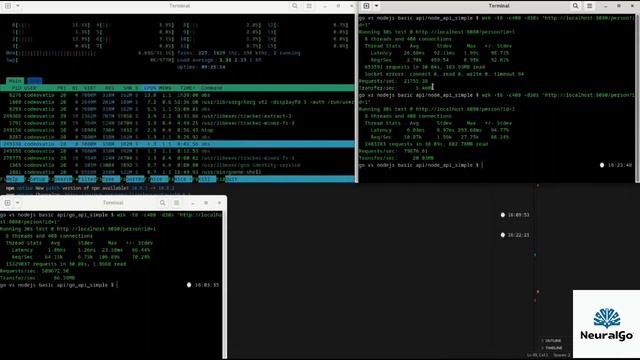Click the node_api_simple terminal vertical scrollbar
The height and width of the screenshot is (360, 640).
point(638,98)
